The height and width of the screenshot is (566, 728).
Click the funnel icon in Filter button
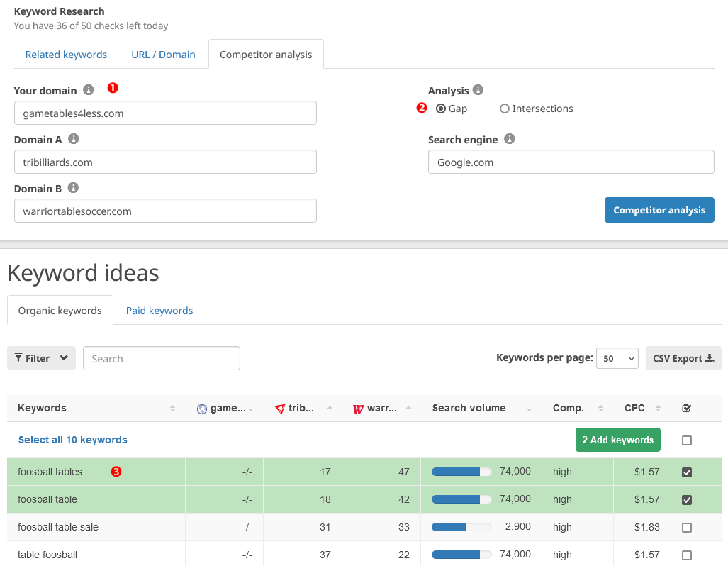pyautogui.click(x=18, y=357)
